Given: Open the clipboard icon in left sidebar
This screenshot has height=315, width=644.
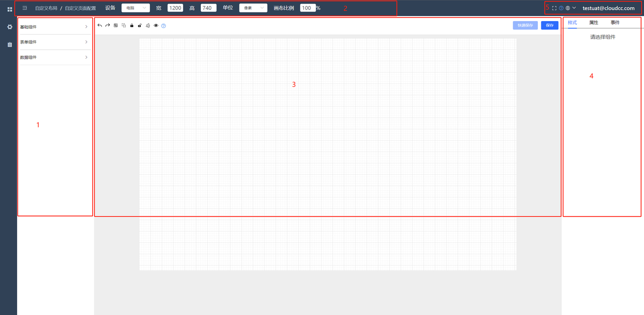Looking at the screenshot, I should [10, 45].
